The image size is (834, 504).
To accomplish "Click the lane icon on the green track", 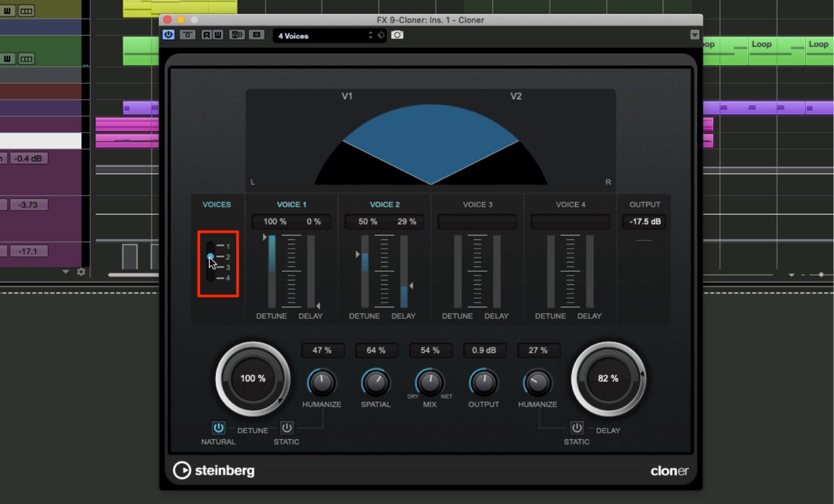I will pos(26,58).
